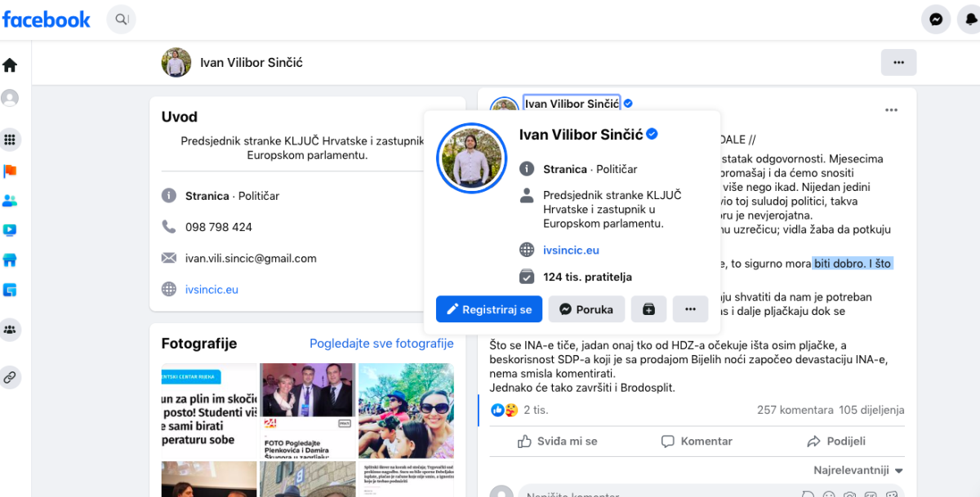Open the Facebook search box

click(121, 20)
